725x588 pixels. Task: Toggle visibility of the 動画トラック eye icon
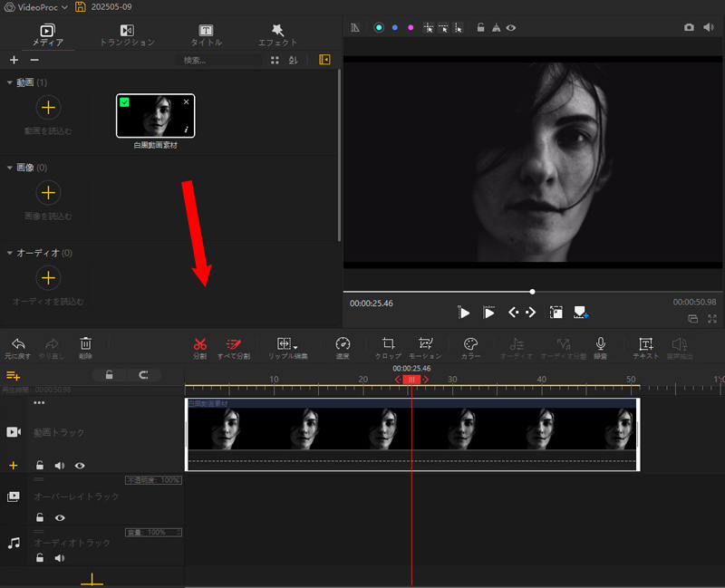click(x=80, y=466)
